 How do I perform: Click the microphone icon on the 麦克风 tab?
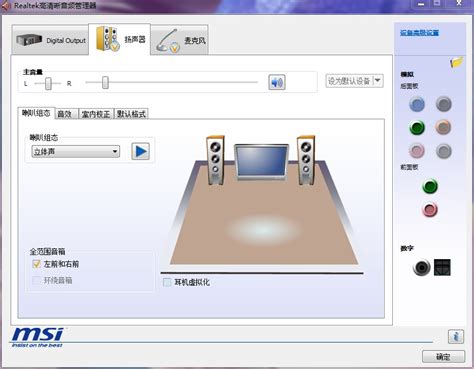click(169, 41)
